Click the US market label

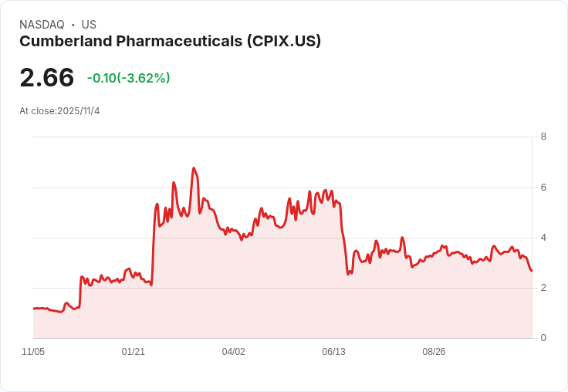pos(89,25)
